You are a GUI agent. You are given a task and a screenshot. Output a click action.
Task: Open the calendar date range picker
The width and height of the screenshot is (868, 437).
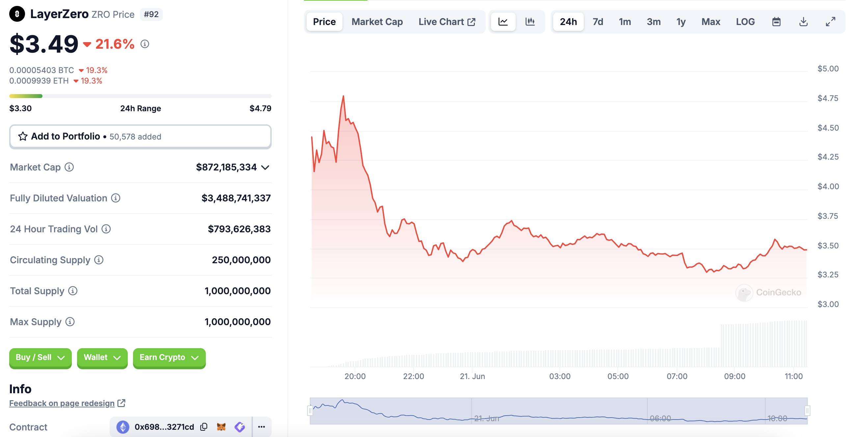click(x=776, y=22)
